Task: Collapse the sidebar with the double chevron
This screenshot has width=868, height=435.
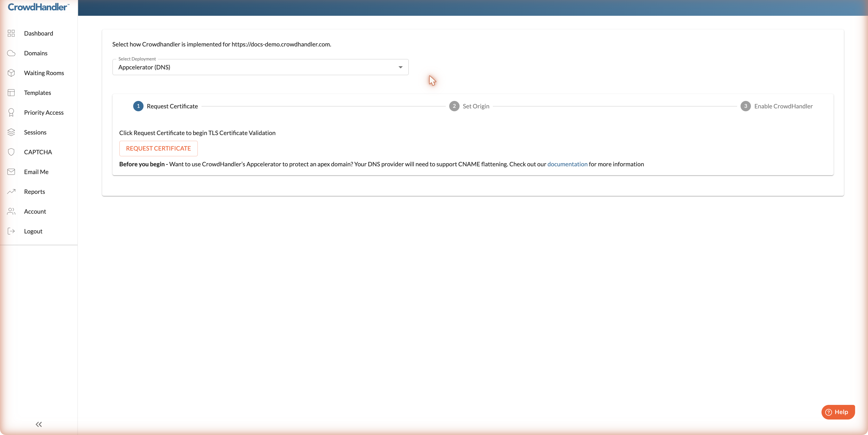Action: [x=39, y=424]
